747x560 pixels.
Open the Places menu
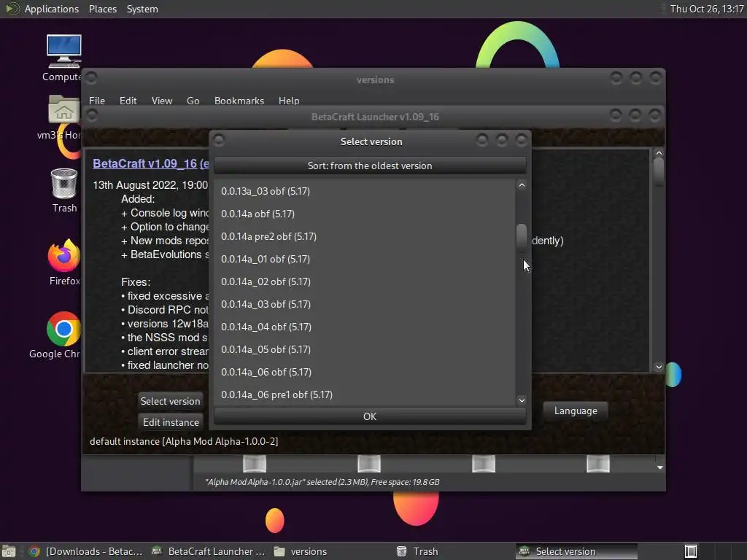pyautogui.click(x=102, y=9)
